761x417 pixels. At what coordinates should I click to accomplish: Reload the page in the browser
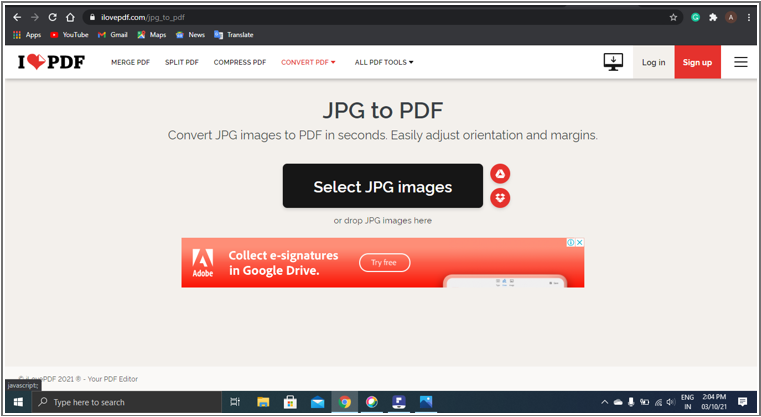pos(53,17)
